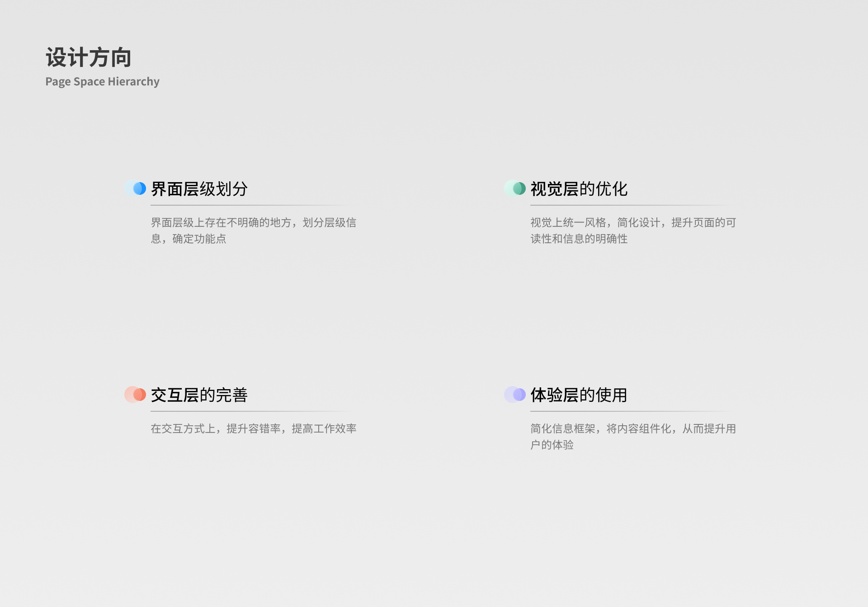Screen dimensions: 868x607
Task: Select the title 交互层的完善
Action: 199,395
